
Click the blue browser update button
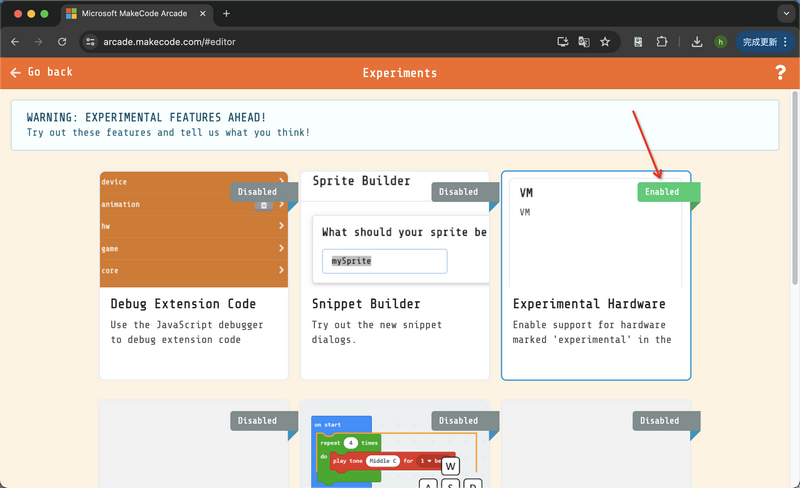[763, 42]
